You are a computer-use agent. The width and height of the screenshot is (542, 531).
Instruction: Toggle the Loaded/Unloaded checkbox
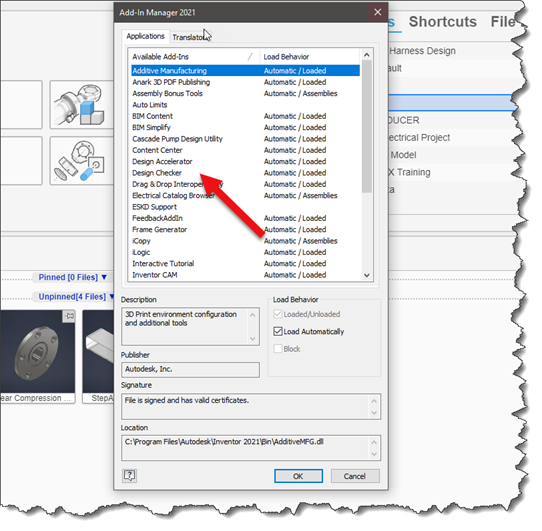pyautogui.click(x=278, y=314)
